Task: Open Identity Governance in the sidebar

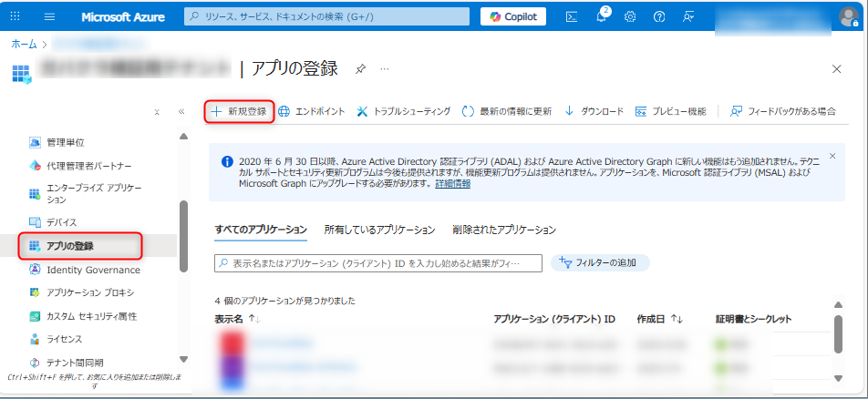Action: pos(84,270)
